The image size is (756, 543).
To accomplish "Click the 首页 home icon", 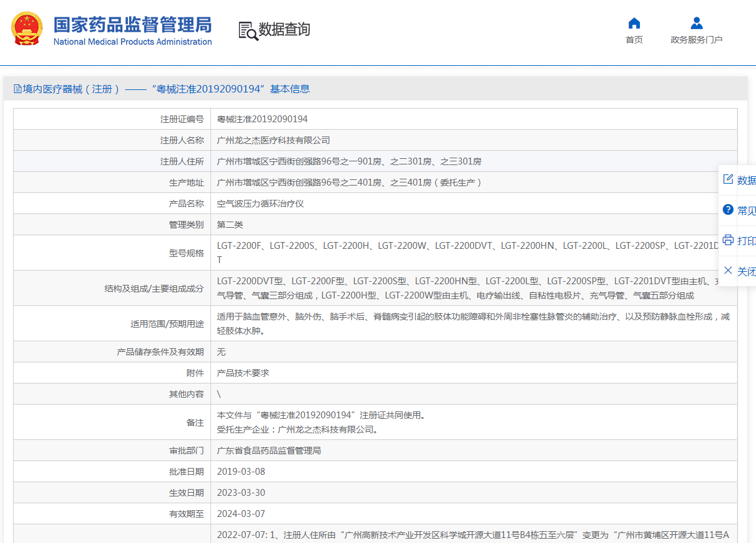I will tap(634, 24).
